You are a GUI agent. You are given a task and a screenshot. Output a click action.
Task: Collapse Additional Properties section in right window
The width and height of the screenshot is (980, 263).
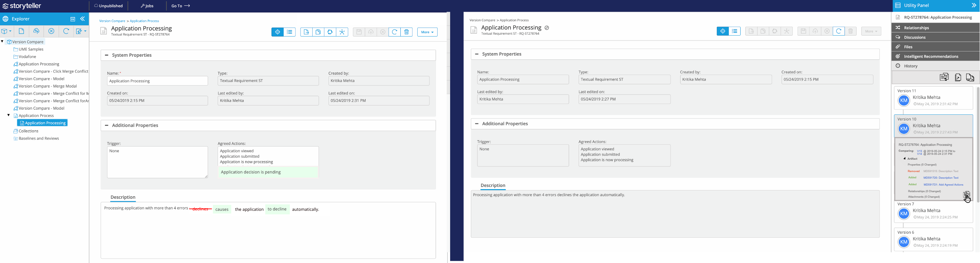coord(477,124)
